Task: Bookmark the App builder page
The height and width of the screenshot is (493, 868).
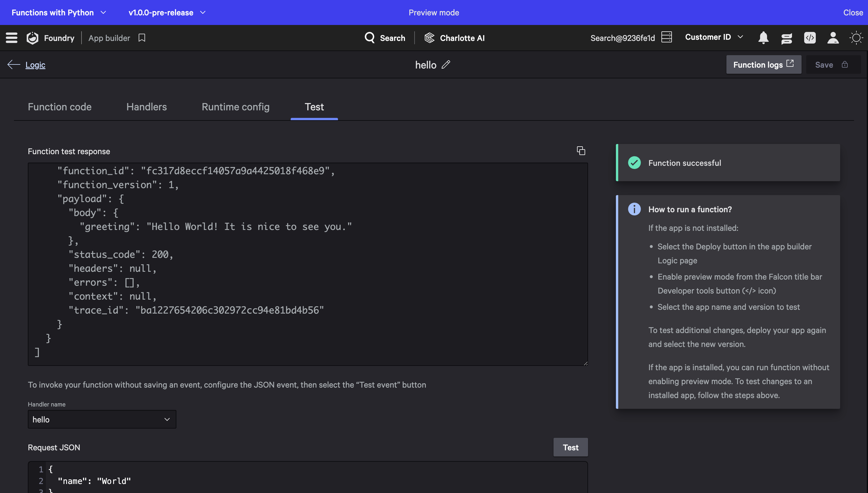Action: click(x=142, y=37)
